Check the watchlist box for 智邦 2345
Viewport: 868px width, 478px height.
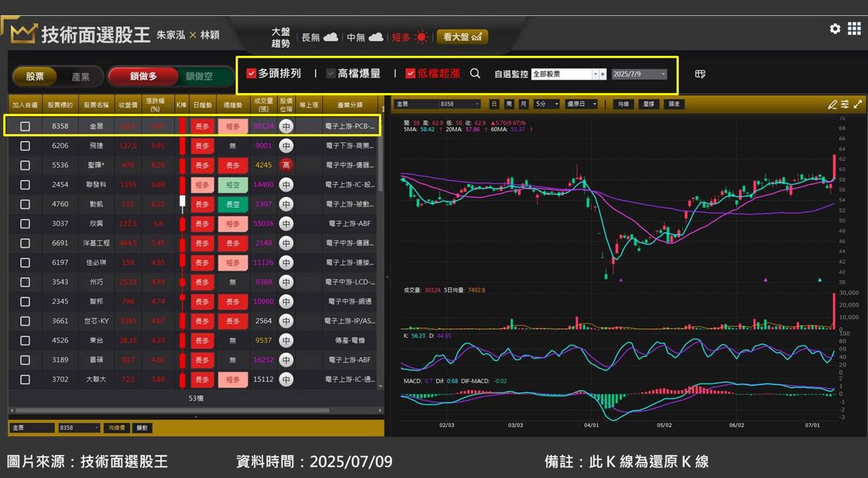pos(25,301)
